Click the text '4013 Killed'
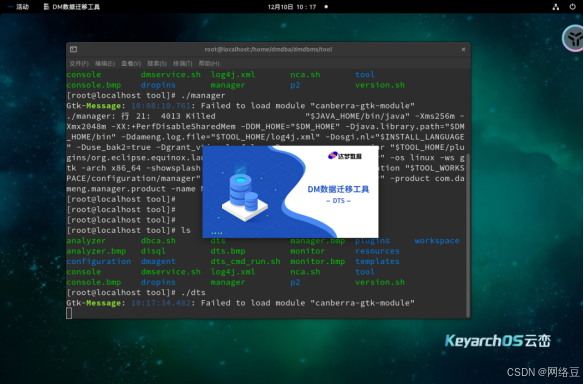This screenshot has height=384, width=584. 188,116
